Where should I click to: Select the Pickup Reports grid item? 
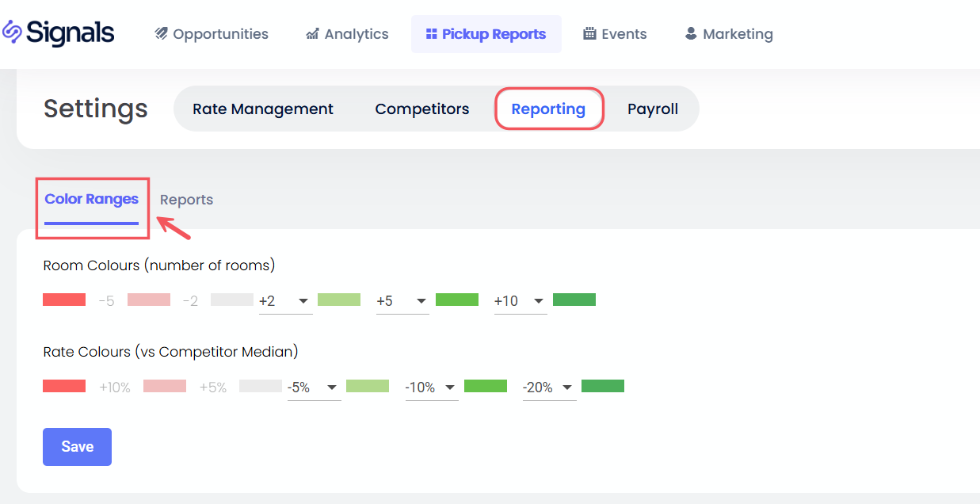(486, 34)
